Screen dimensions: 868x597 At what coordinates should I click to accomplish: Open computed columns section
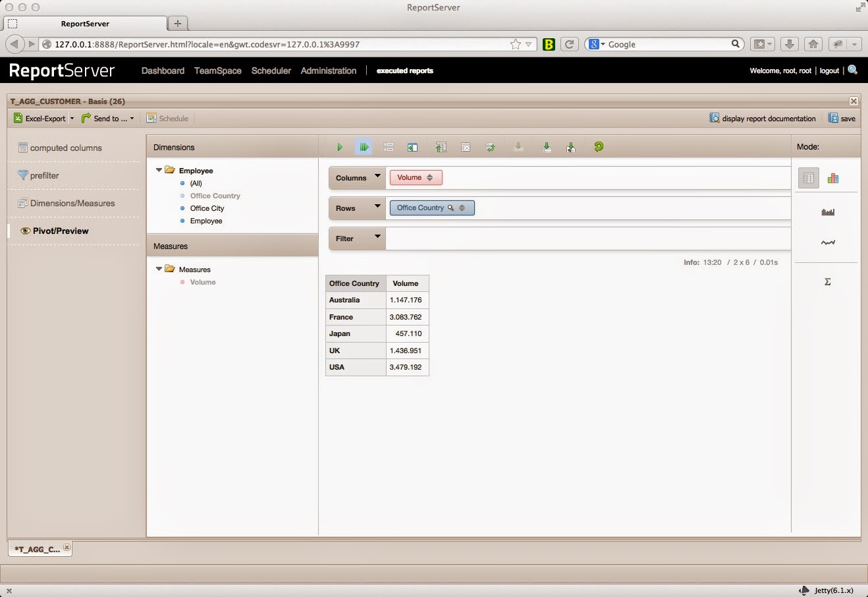60,148
